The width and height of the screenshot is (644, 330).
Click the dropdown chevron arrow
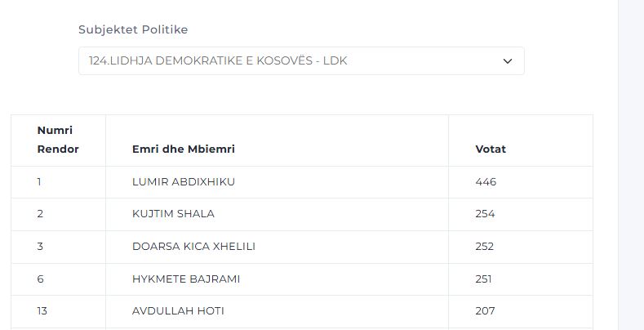[x=507, y=61]
